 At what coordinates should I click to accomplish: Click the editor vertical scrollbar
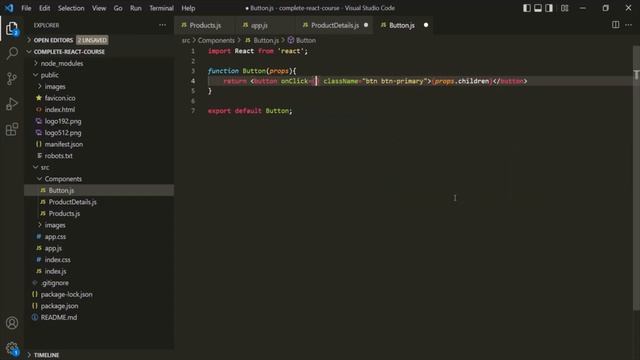636,178
